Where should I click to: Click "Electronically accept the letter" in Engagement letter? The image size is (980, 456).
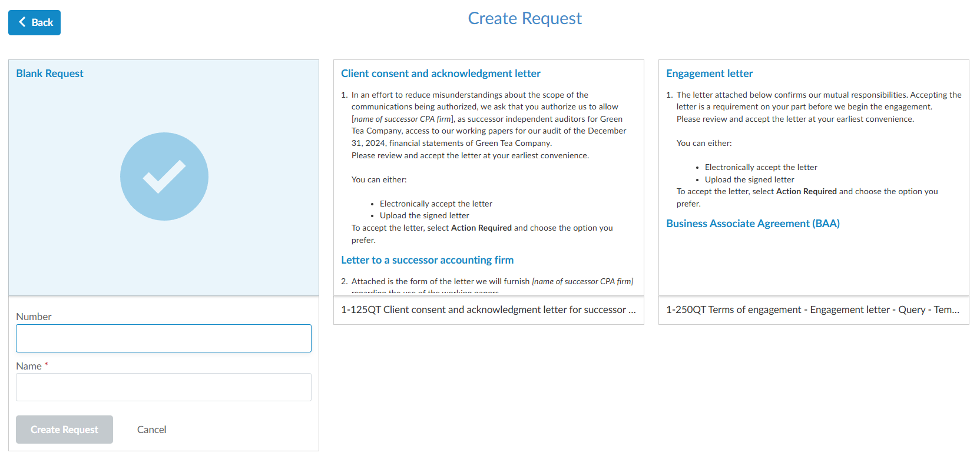(x=761, y=167)
